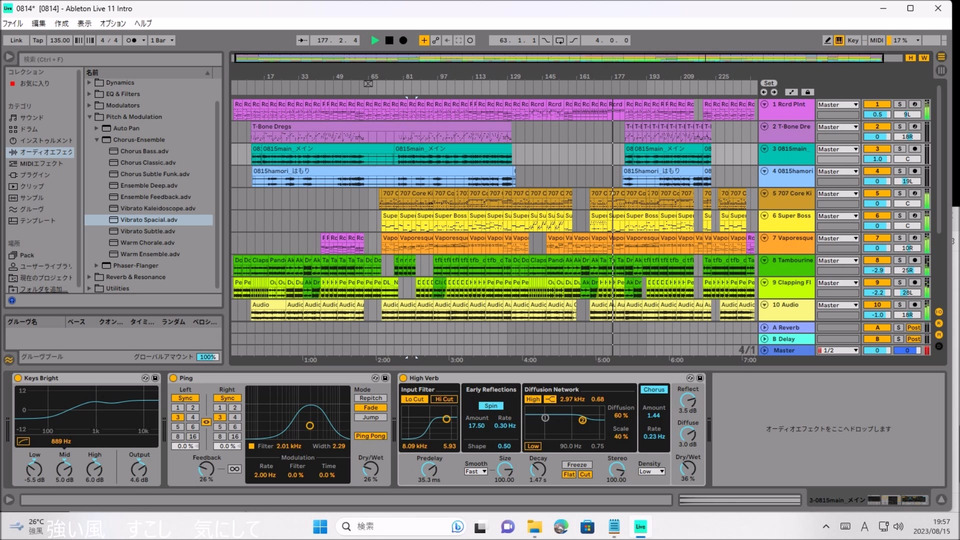The width and height of the screenshot is (960, 540).
Task: Open the Density dropdown in High Verb
Action: point(651,472)
